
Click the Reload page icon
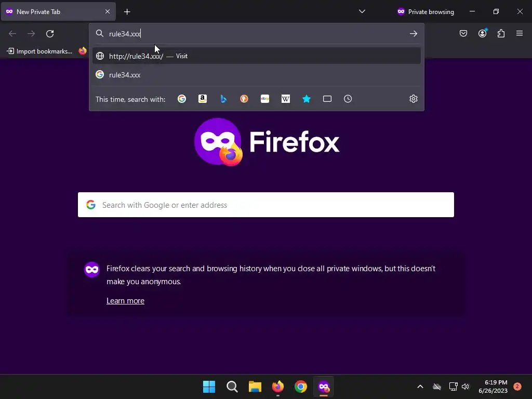50,34
